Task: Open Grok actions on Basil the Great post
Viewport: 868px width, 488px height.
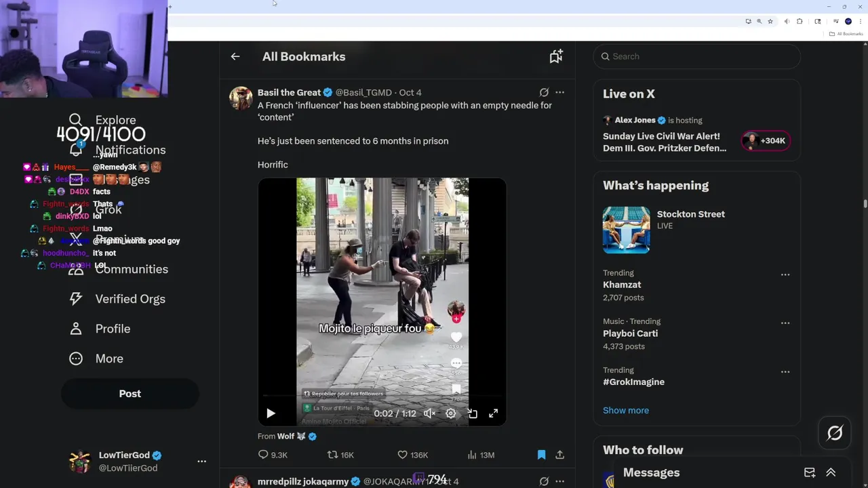Action: [544, 93]
